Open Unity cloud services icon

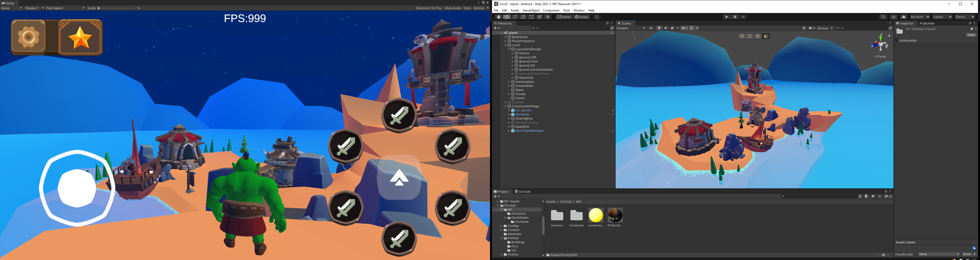[903, 17]
